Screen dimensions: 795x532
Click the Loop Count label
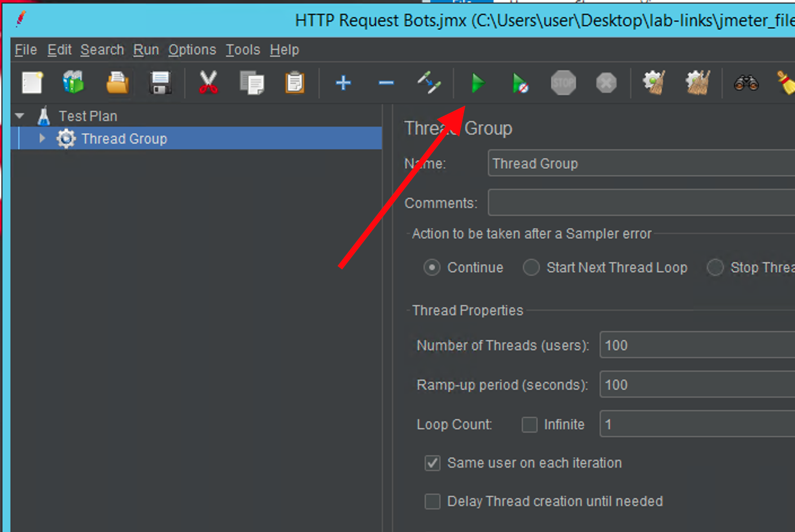[x=455, y=424]
